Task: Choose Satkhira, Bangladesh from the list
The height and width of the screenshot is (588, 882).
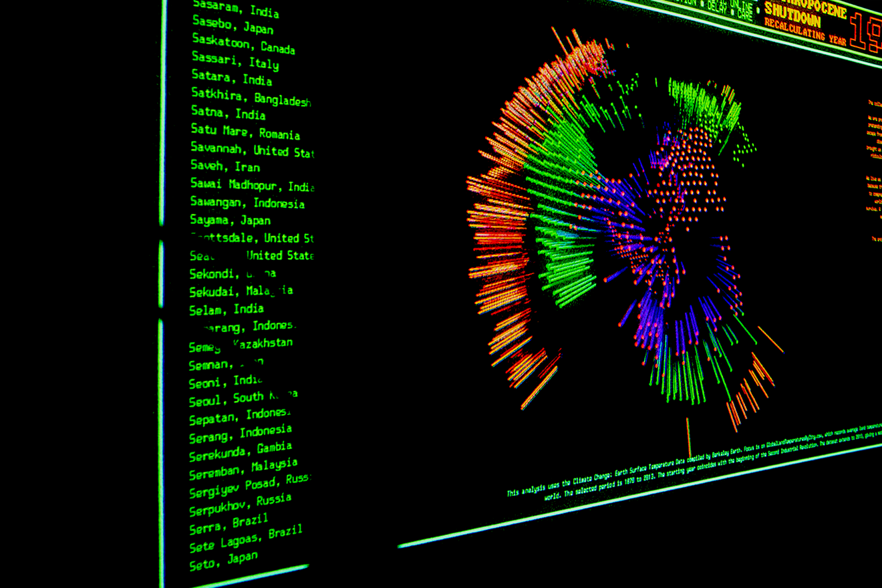Action: 251,98
